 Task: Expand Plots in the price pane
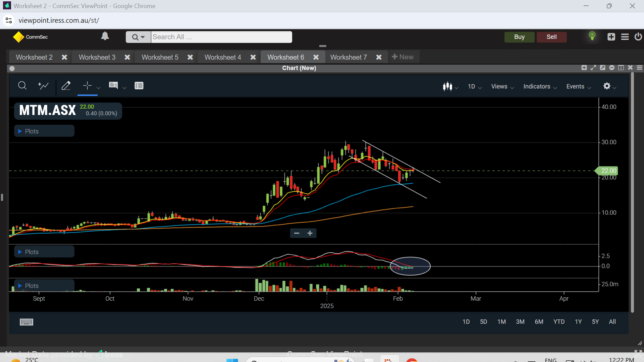point(44,131)
